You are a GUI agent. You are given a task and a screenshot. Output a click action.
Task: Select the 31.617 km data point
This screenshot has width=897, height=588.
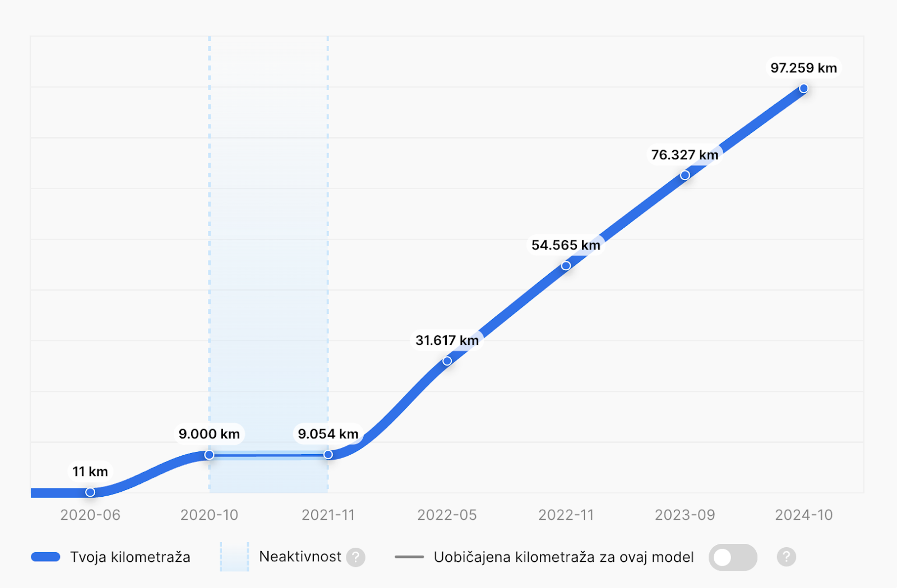point(447,361)
